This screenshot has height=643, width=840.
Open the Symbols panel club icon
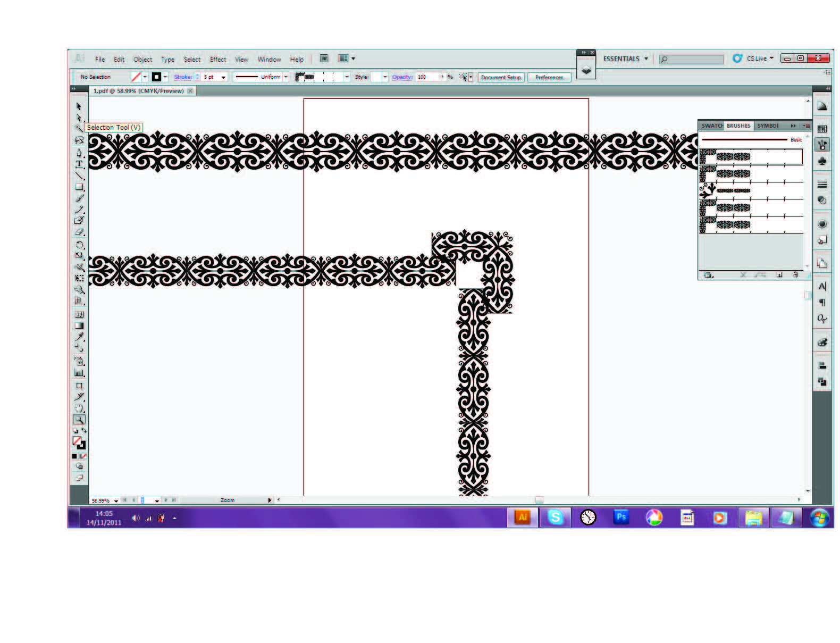(822, 160)
